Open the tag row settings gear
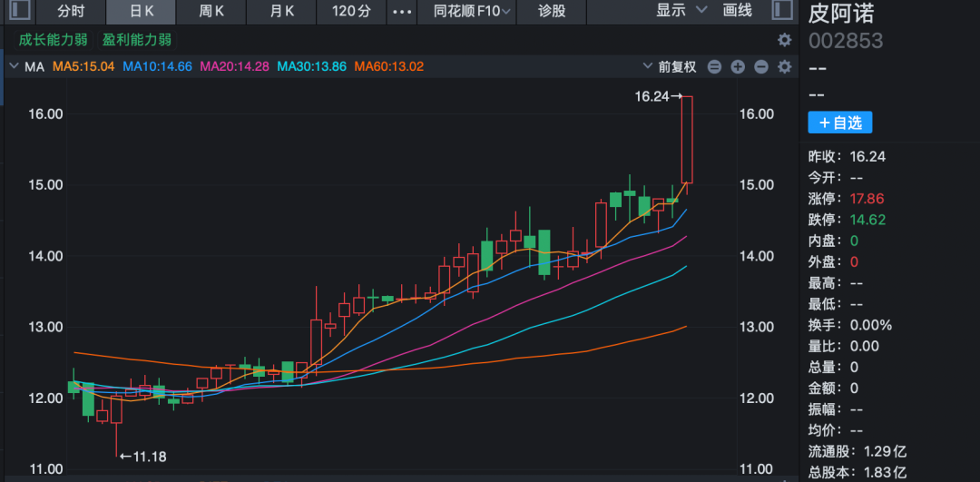The image size is (980, 482). (785, 40)
